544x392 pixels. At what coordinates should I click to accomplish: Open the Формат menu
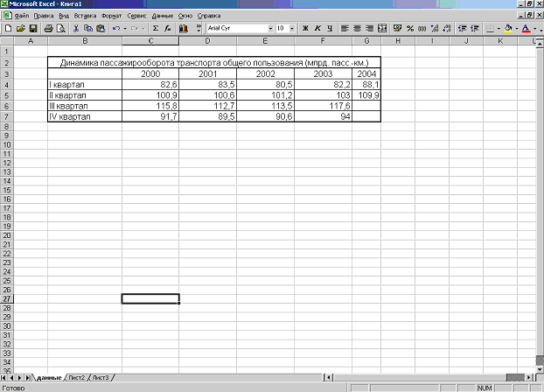(x=111, y=16)
